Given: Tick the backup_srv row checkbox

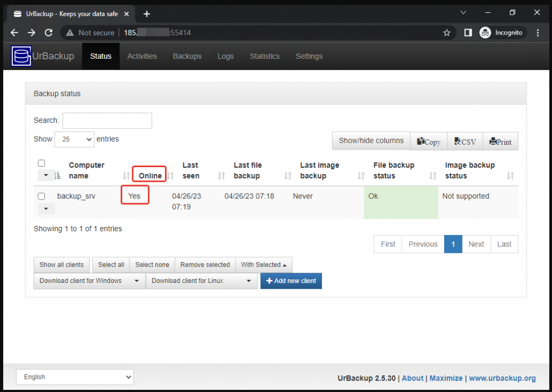Looking at the screenshot, I should click(x=42, y=196).
